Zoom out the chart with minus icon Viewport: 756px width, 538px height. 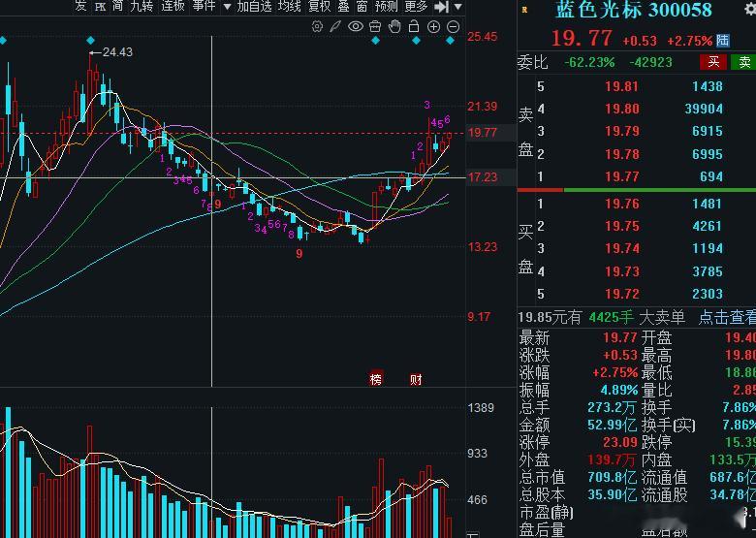coord(454,27)
